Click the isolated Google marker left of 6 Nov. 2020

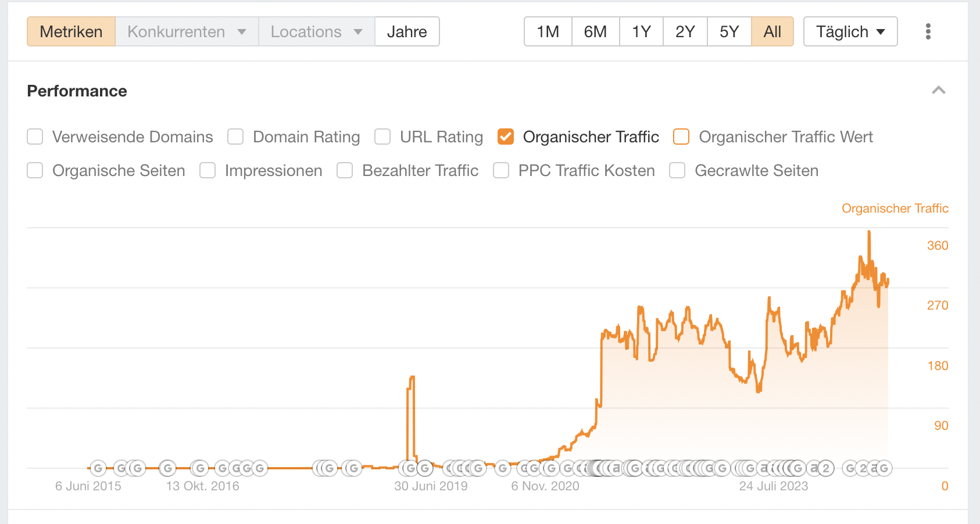503,468
